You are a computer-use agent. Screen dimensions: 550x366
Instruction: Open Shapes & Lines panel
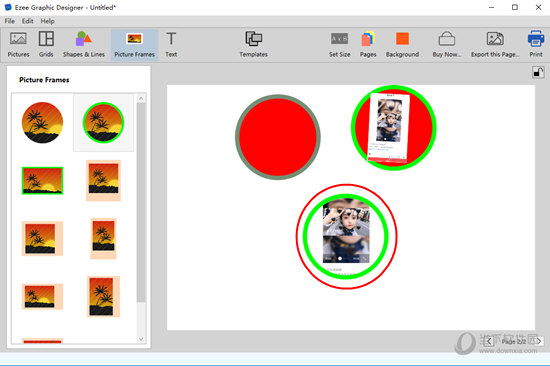click(x=84, y=45)
